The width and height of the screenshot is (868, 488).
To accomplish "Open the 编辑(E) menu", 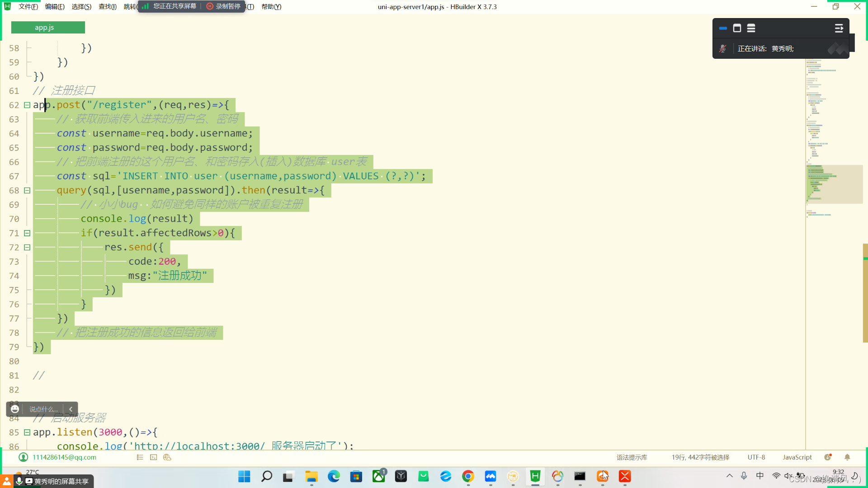I will (x=55, y=7).
